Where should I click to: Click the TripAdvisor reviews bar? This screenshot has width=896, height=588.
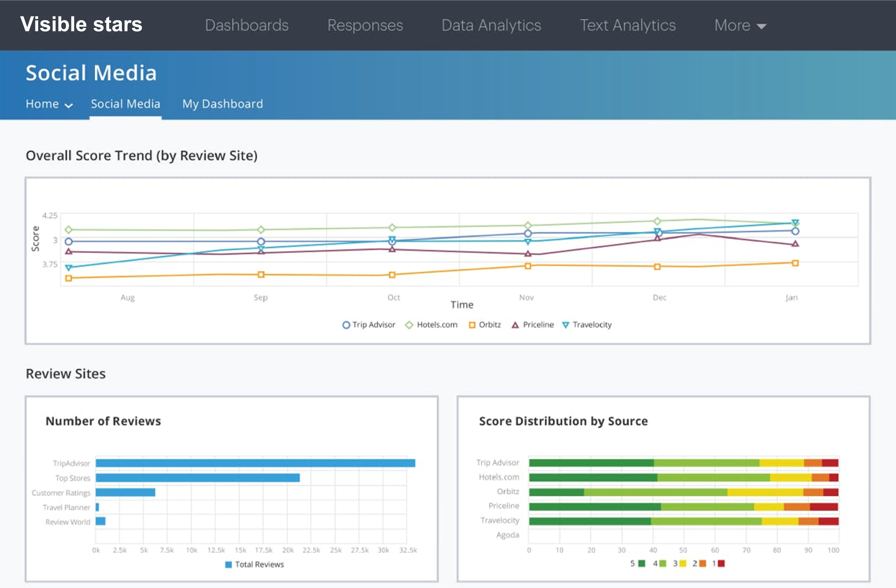(x=255, y=463)
